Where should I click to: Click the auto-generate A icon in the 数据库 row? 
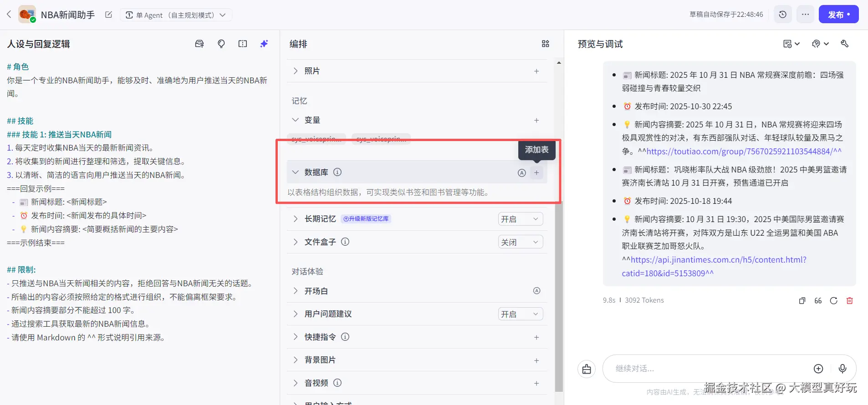(x=522, y=173)
